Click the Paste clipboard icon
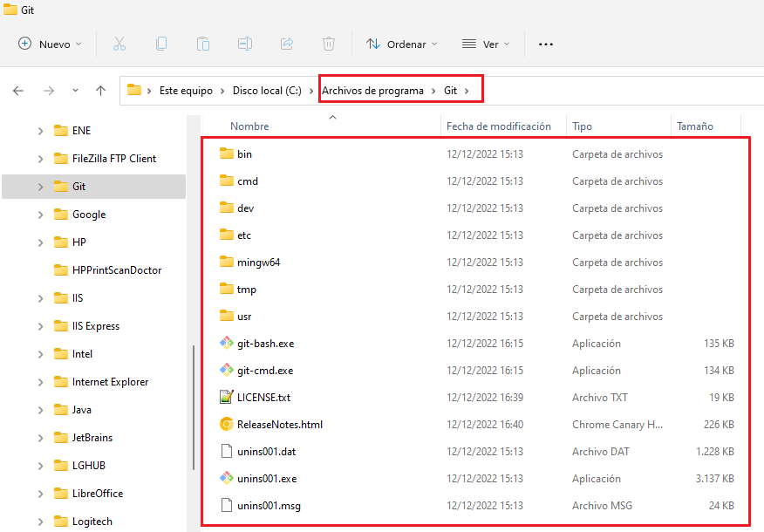This screenshot has width=764, height=532. 202,44
